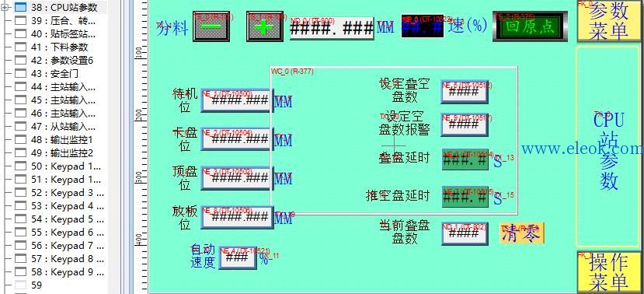Select the 自动速度 blue label
The width and height of the screenshot is (644, 294).
tap(204, 256)
